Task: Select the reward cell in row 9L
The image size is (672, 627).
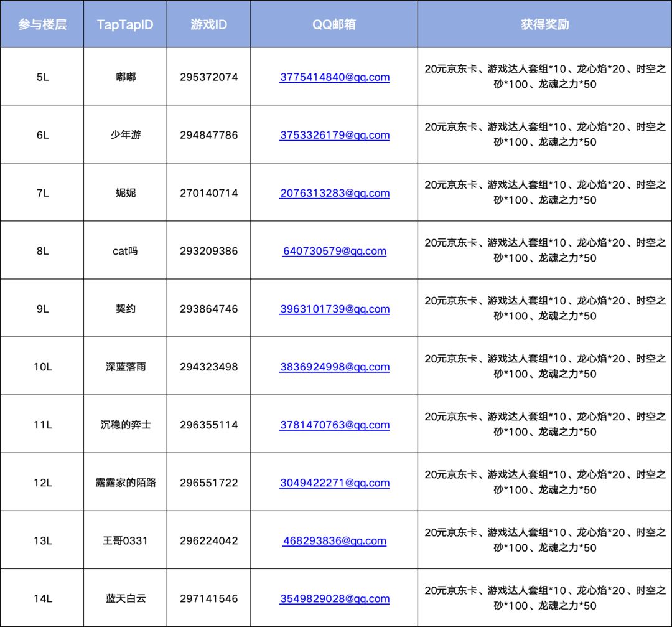Action: click(x=544, y=308)
